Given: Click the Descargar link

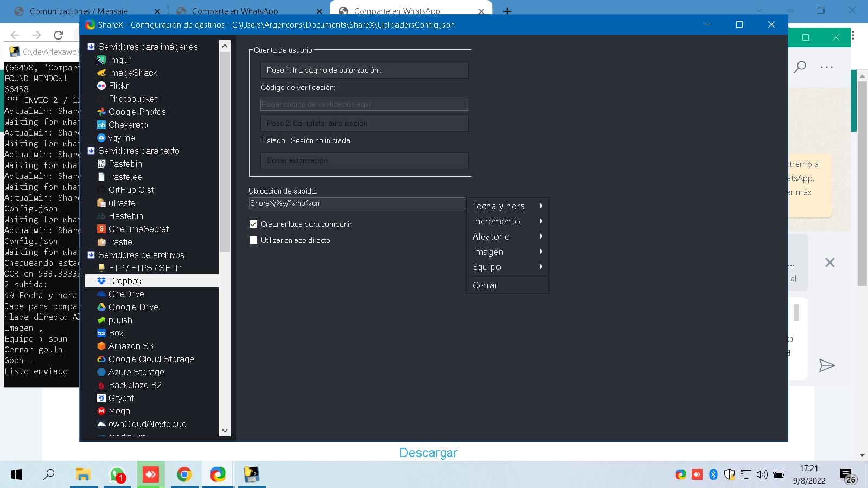Looking at the screenshot, I should 429,453.
